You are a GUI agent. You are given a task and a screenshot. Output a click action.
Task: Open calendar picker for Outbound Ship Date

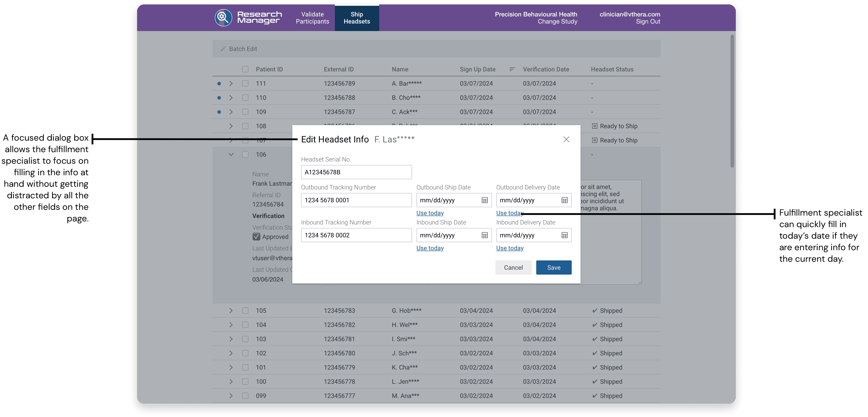485,200
